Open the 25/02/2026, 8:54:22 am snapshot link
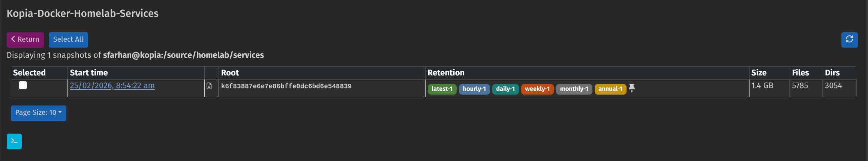This screenshot has height=161, width=868. [112, 86]
